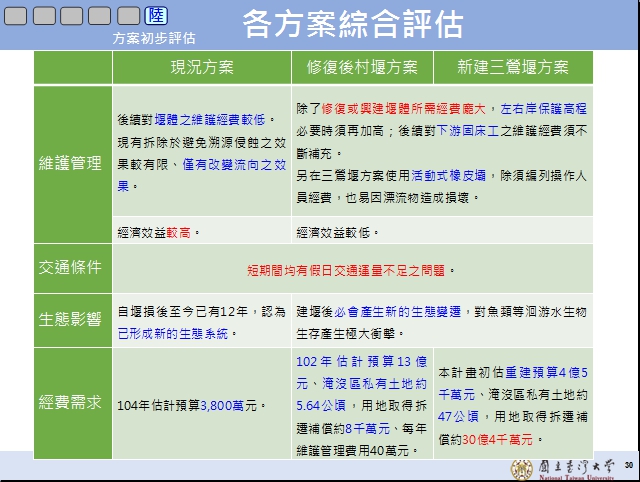
Task: Click the blue text 堰體之維護經費較低
Action: pos(210,120)
